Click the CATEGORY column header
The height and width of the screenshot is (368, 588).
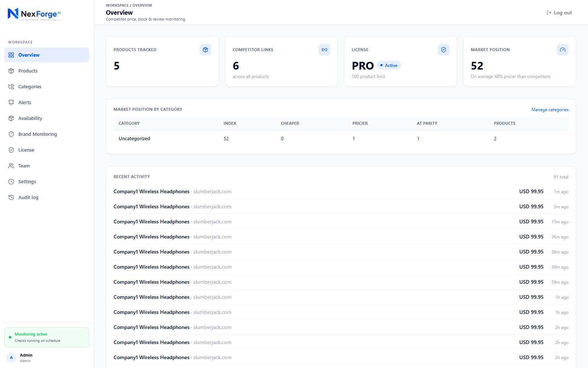pos(129,123)
